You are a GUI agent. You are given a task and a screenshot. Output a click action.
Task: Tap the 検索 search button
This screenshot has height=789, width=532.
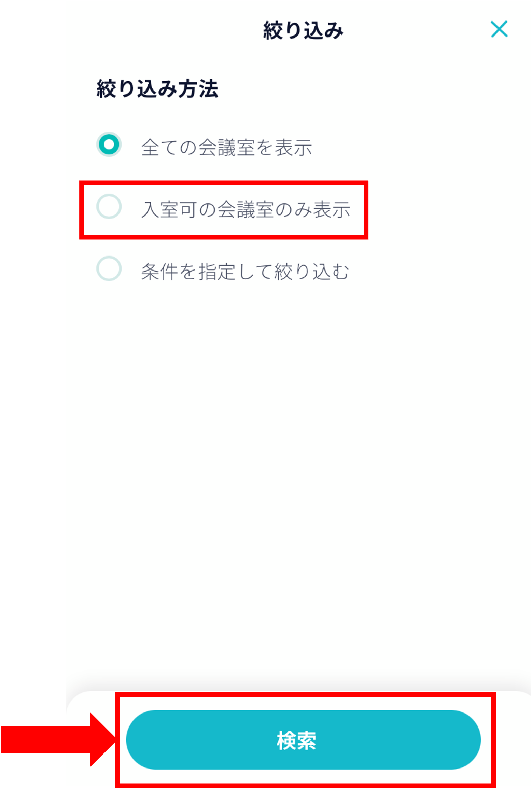303,739
